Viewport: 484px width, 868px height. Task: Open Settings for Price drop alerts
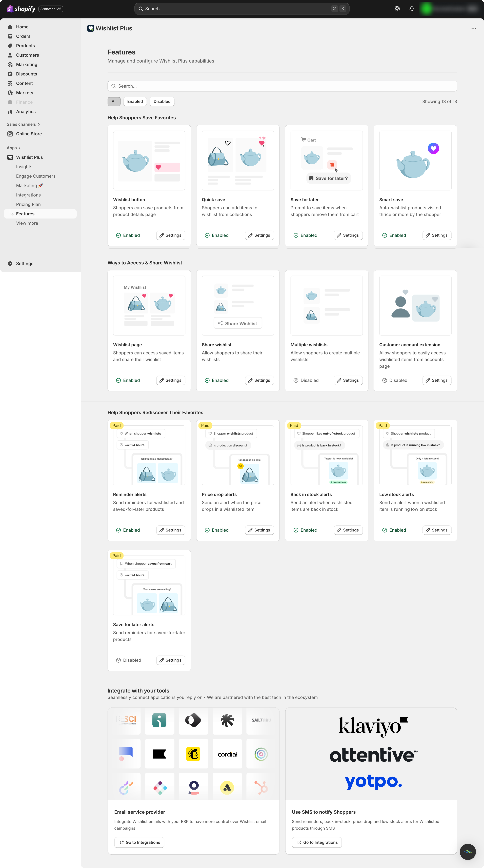tap(259, 530)
